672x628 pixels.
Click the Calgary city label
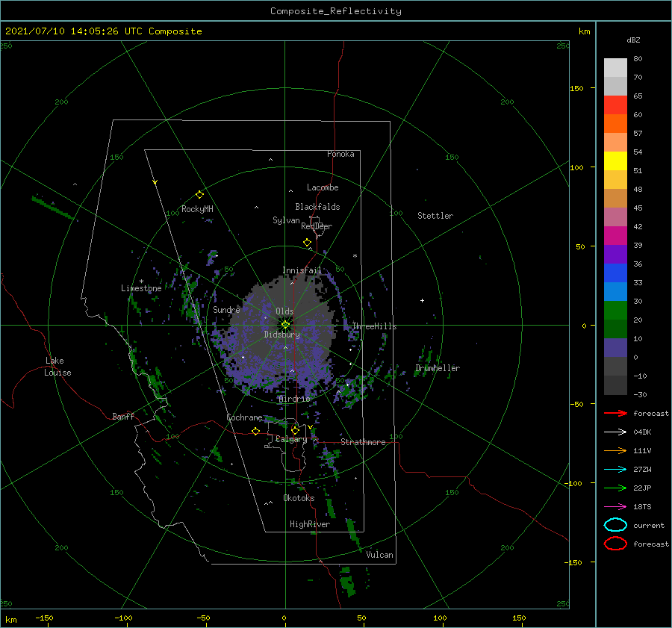point(291,439)
